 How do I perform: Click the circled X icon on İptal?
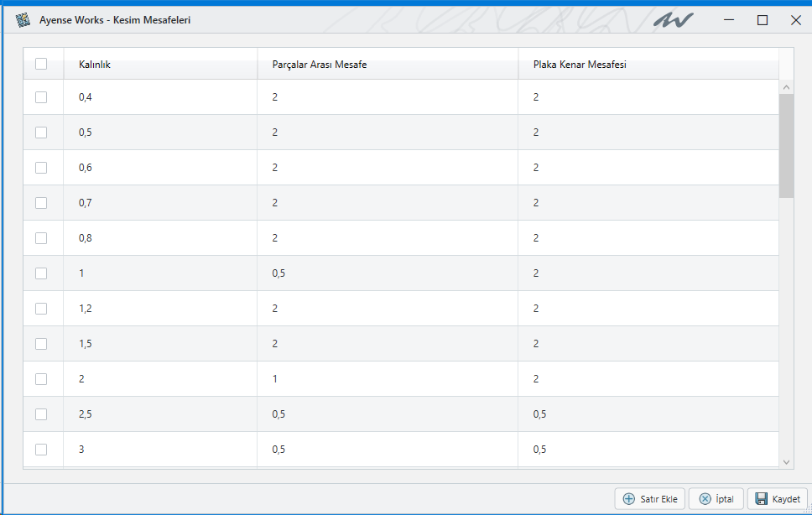[705, 499]
